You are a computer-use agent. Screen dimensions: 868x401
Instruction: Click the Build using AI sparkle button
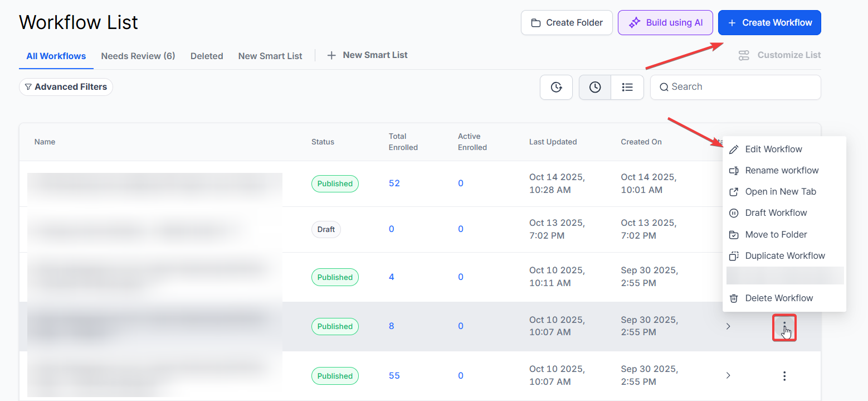tap(665, 23)
